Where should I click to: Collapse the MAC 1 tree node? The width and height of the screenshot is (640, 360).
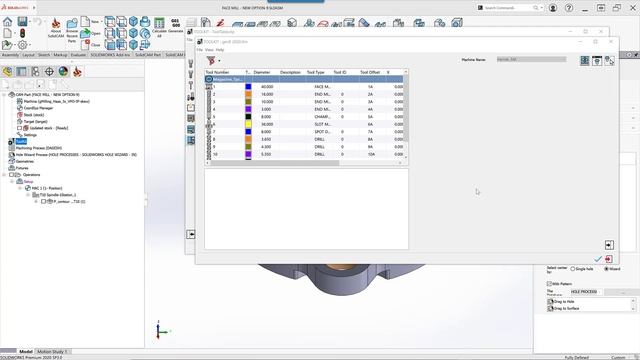(20, 188)
